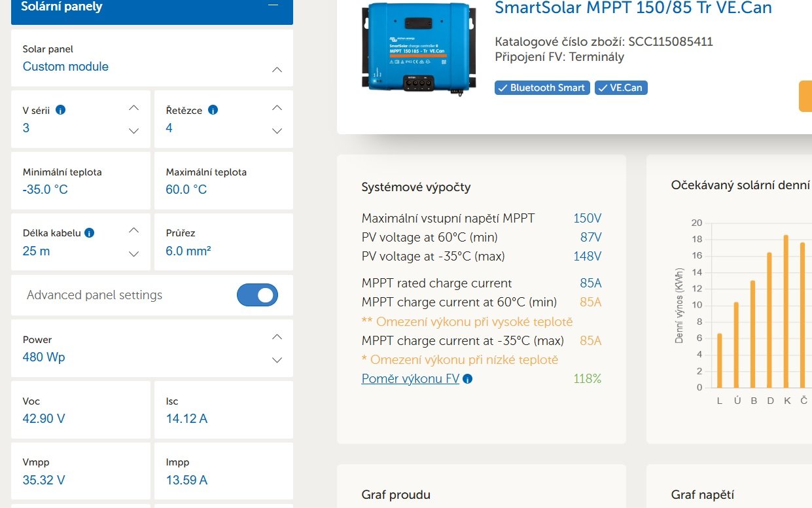
Task: Select the Řetězce value 4
Action: coord(169,128)
